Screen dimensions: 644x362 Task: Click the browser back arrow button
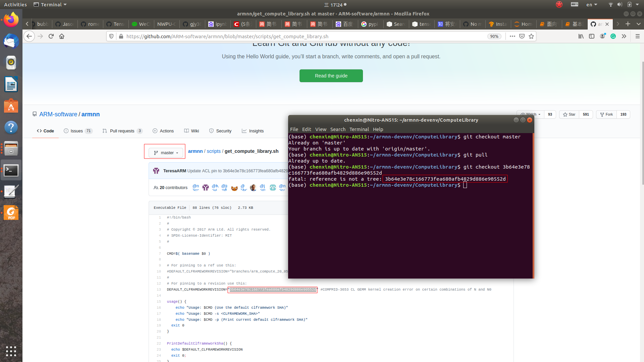[x=30, y=36]
